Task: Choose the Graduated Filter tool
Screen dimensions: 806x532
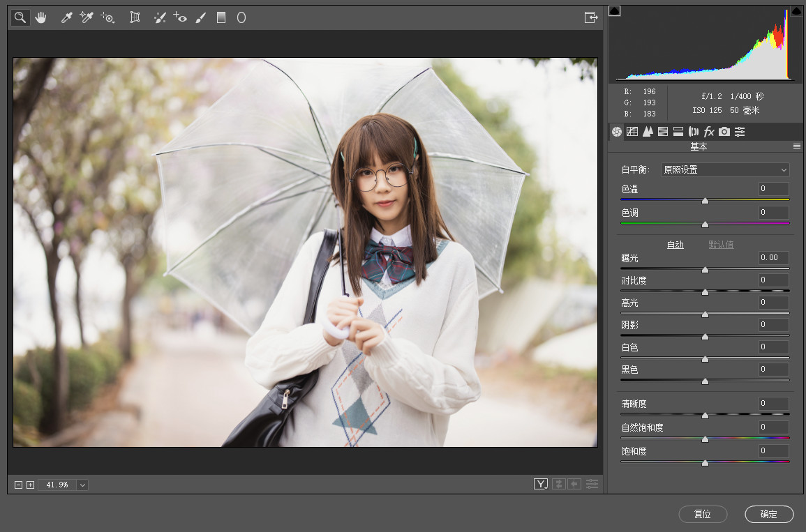Action: tap(221, 18)
